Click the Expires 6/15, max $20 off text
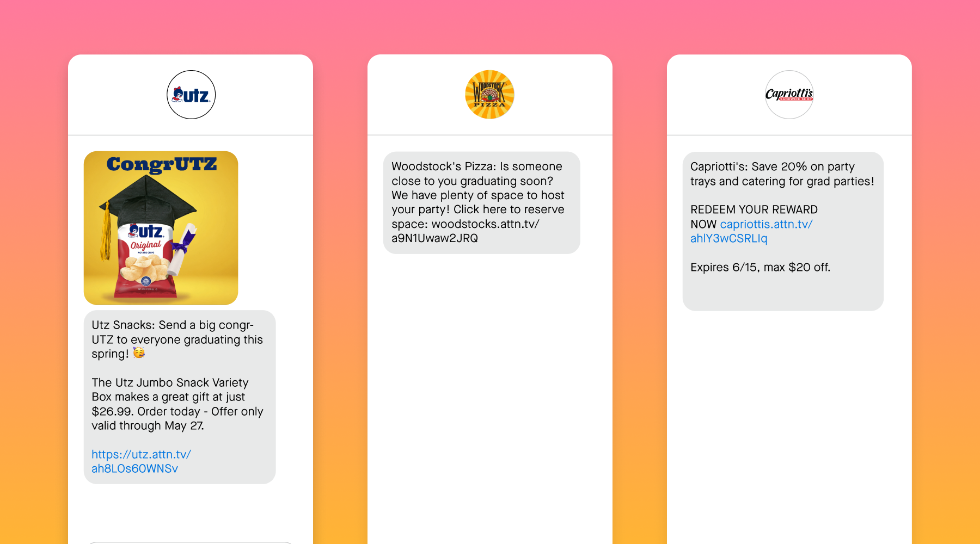 pos(761,267)
